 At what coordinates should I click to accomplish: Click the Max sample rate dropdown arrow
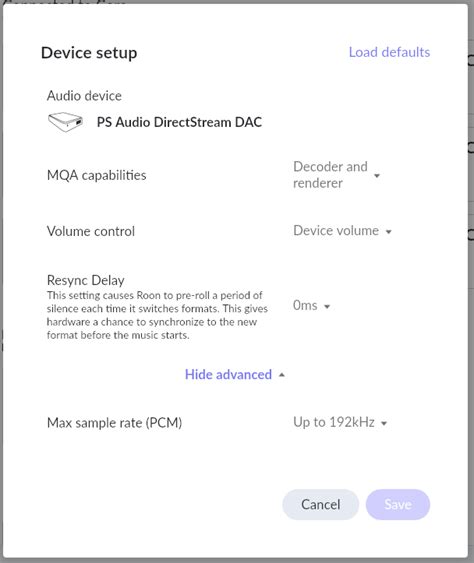coord(384,423)
